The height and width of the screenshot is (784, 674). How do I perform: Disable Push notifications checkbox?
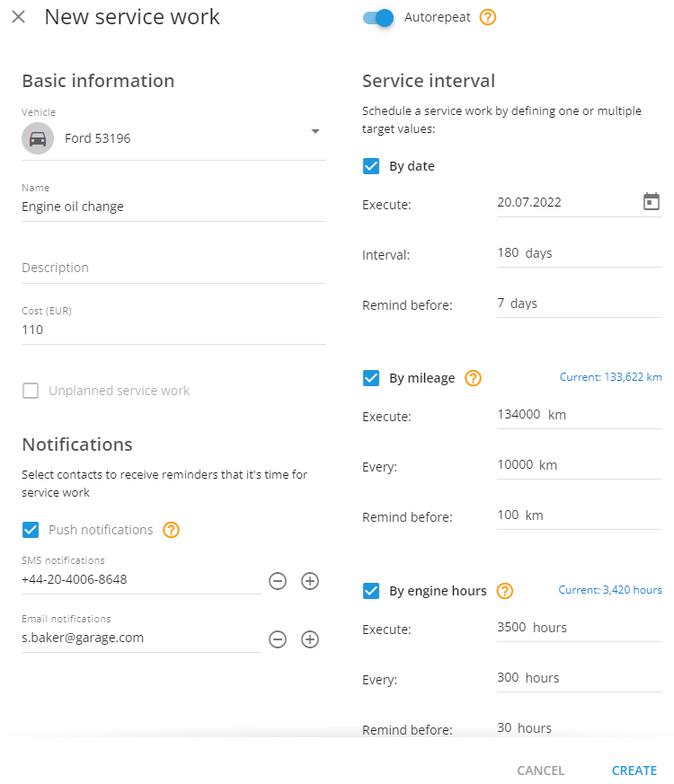[31, 530]
